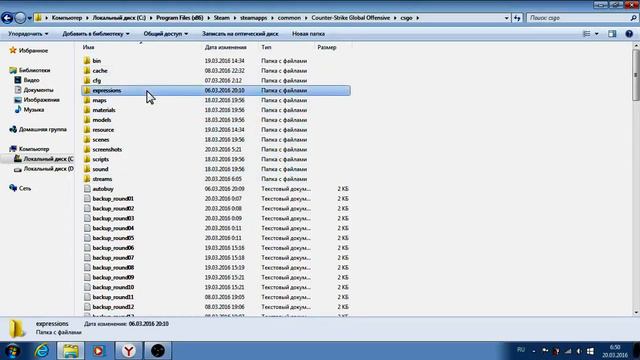Open the recent pages dropdown next to Forward

point(29,18)
